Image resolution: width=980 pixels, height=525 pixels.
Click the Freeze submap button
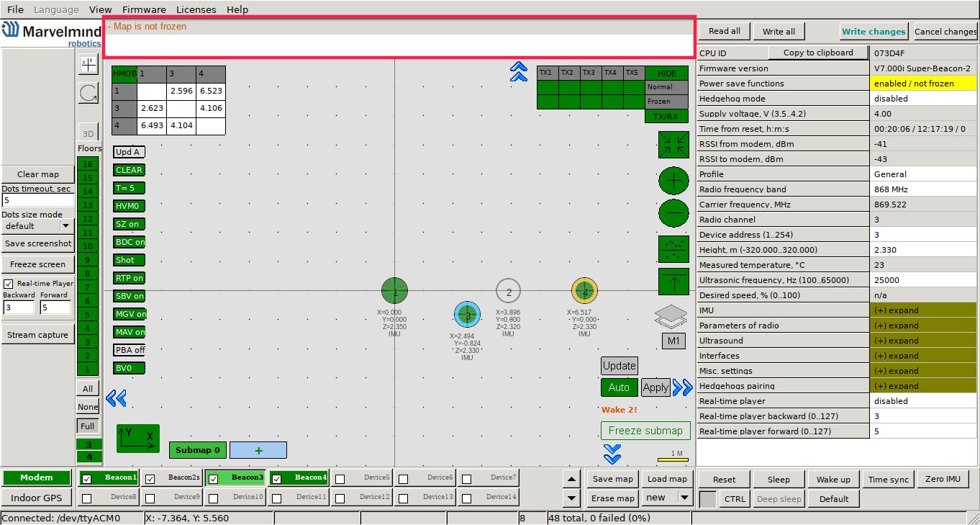coord(645,431)
